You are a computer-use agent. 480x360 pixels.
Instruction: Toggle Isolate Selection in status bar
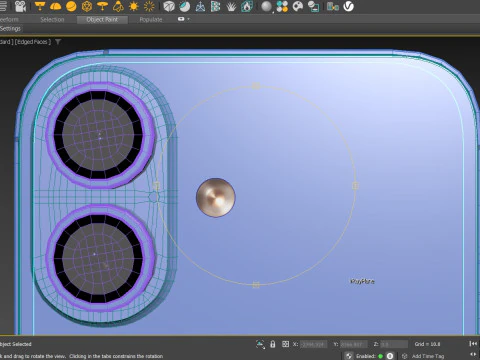(260, 344)
